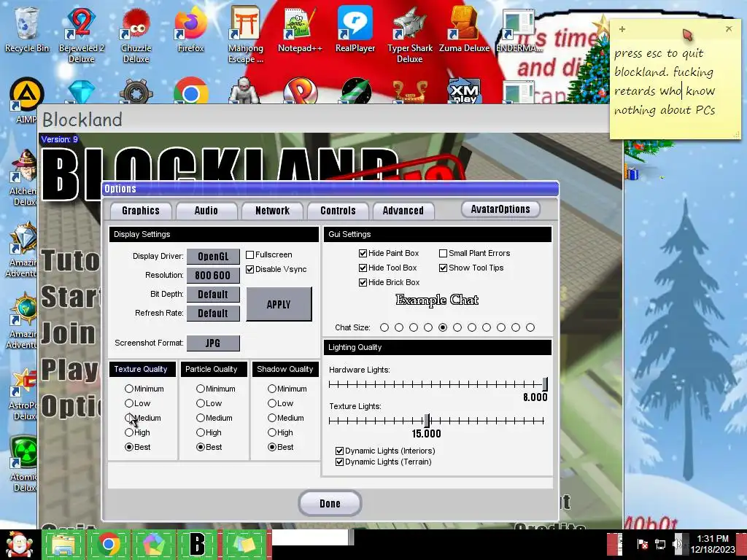Toggle Show Tool Tips checkbox
This screenshot has width=747, height=560.
point(443,268)
